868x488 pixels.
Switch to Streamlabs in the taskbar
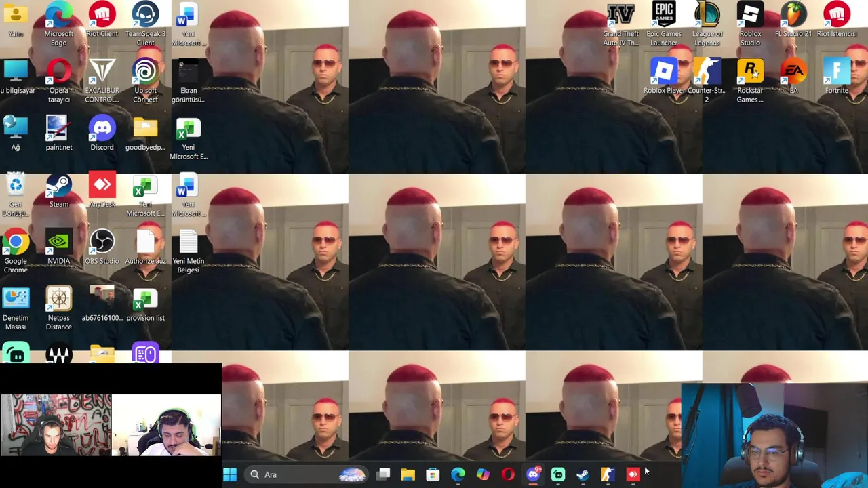tap(558, 474)
